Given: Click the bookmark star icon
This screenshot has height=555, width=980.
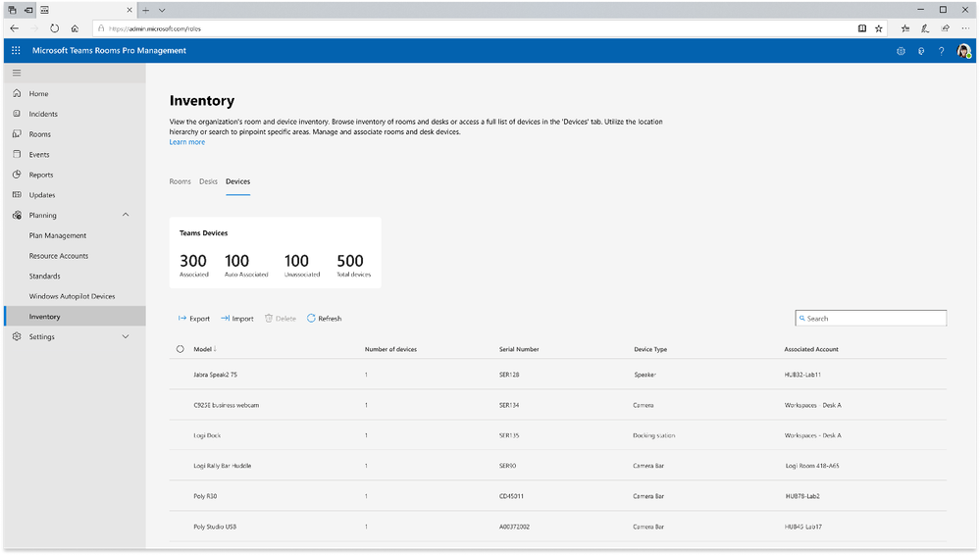Looking at the screenshot, I should [879, 28].
